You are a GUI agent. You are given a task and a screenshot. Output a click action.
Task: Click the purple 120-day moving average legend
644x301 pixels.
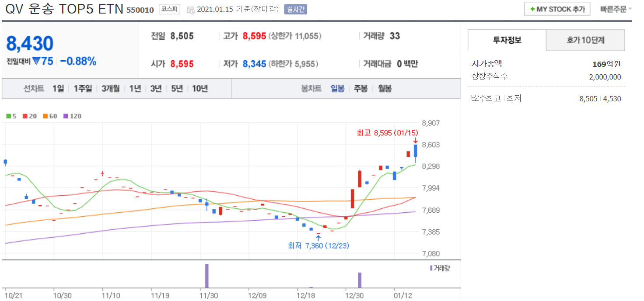point(72,116)
